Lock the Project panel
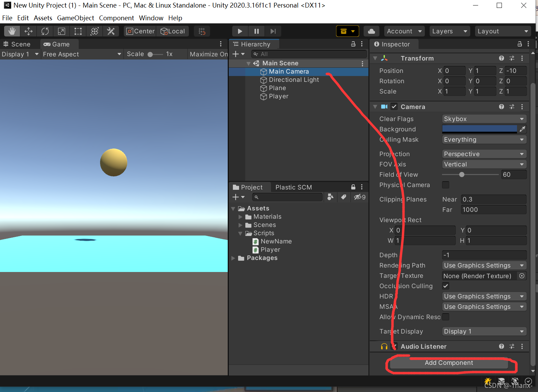 [x=353, y=187]
